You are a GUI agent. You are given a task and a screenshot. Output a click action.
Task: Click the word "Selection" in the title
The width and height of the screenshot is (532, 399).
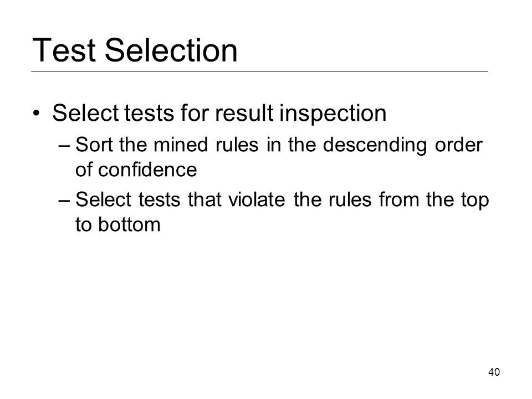point(171,50)
